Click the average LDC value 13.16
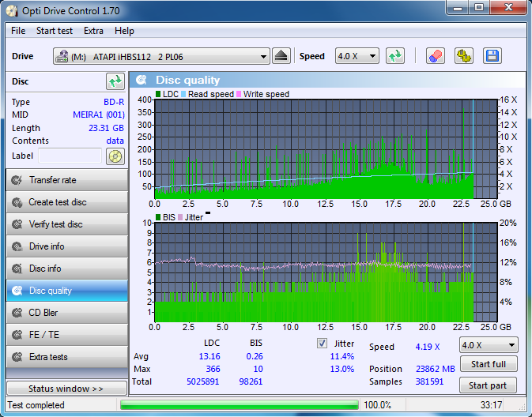This screenshot has width=532, height=417. (209, 356)
